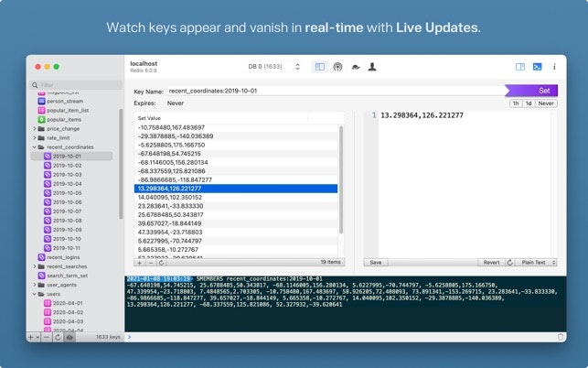Open the popular_items key
The image size is (588, 368).
(64, 119)
